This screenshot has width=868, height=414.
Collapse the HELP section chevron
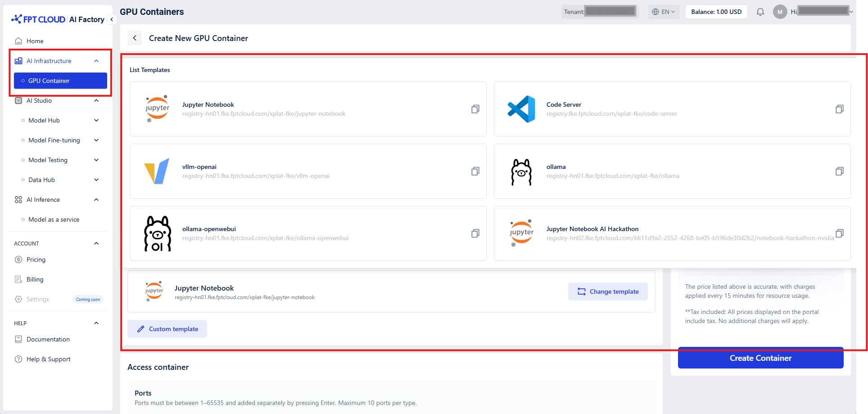96,323
